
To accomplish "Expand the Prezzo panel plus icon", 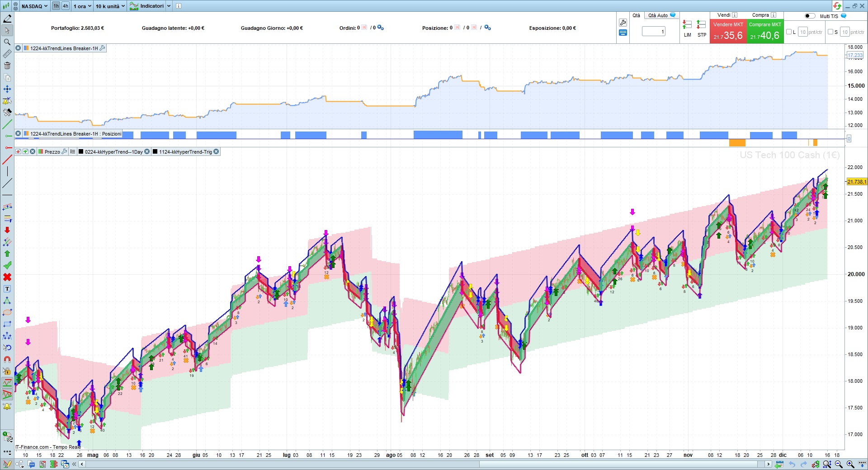I will [25, 151].
